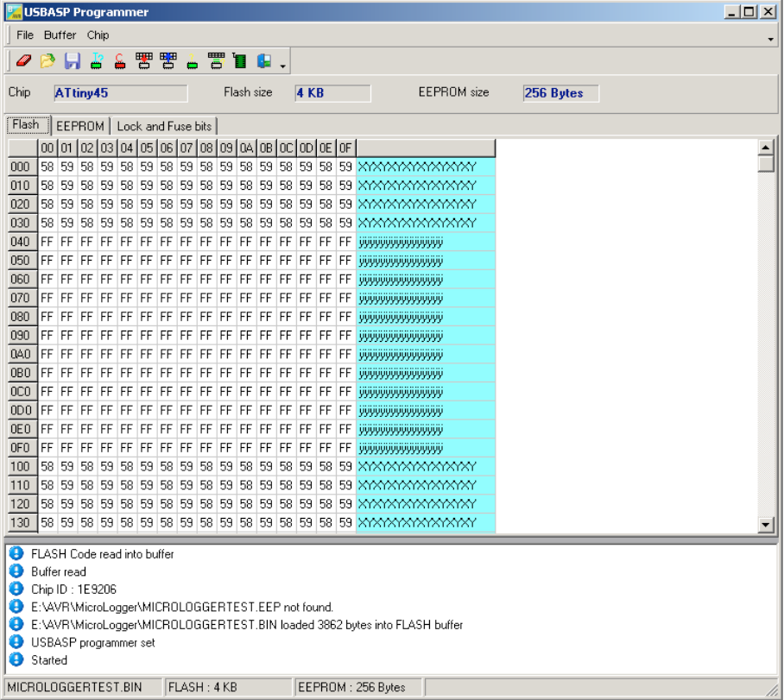The width and height of the screenshot is (784, 700).
Task: Click column header 08 in hex grid
Action: [206, 148]
